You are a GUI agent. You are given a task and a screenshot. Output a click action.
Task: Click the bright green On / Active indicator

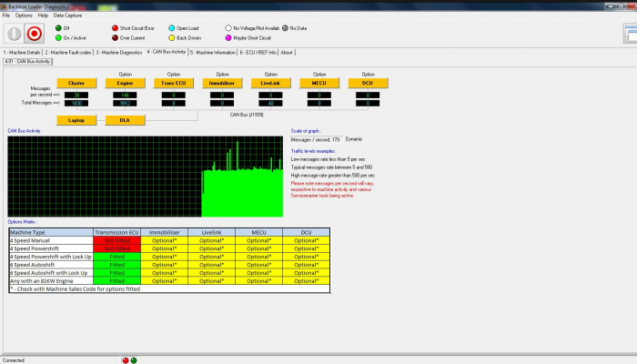pos(58,38)
